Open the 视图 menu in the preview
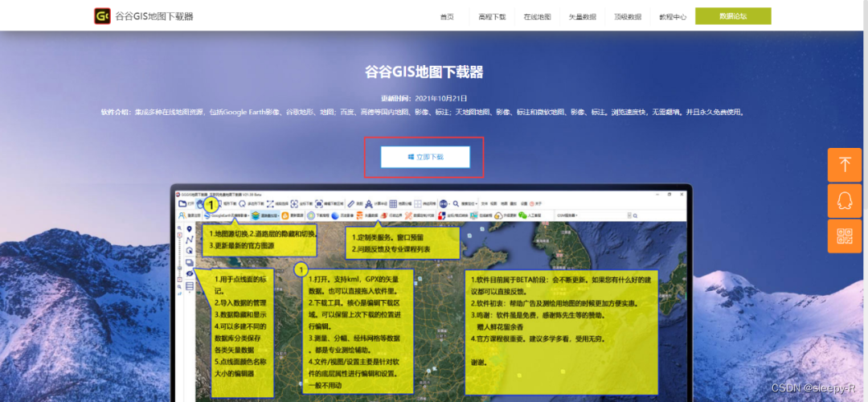This screenshot has width=868, height=402. click(x=493, y=203)
